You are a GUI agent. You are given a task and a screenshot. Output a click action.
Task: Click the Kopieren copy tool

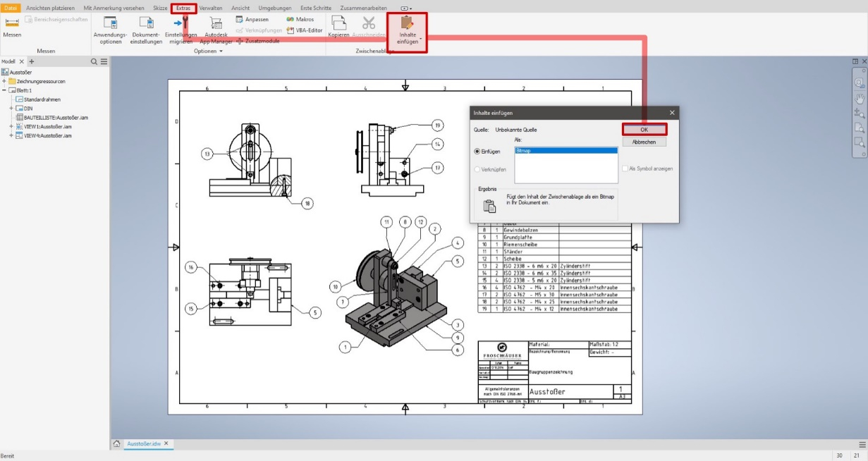click(x=338, y=27)
